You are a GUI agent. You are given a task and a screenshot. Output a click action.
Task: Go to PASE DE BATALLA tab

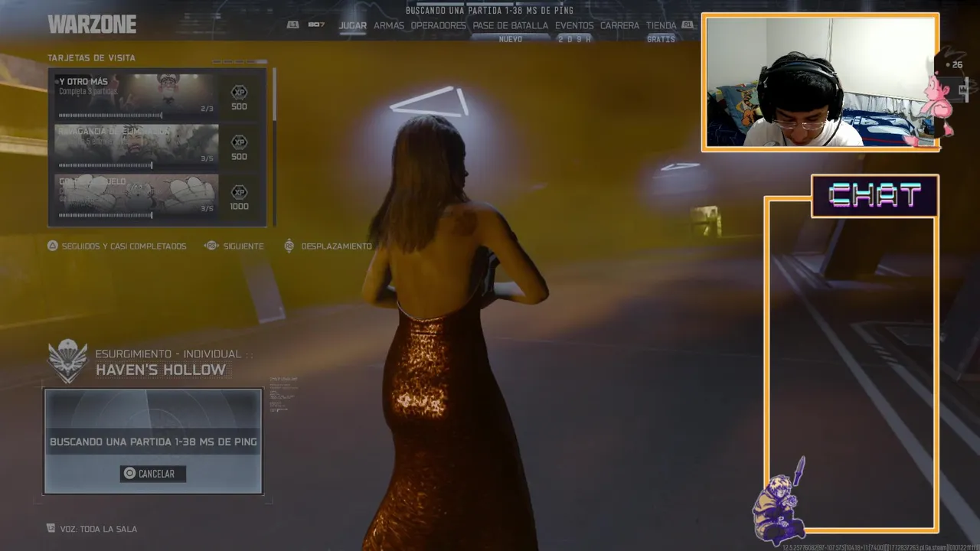pyautogui.click(x=510, y=25)
